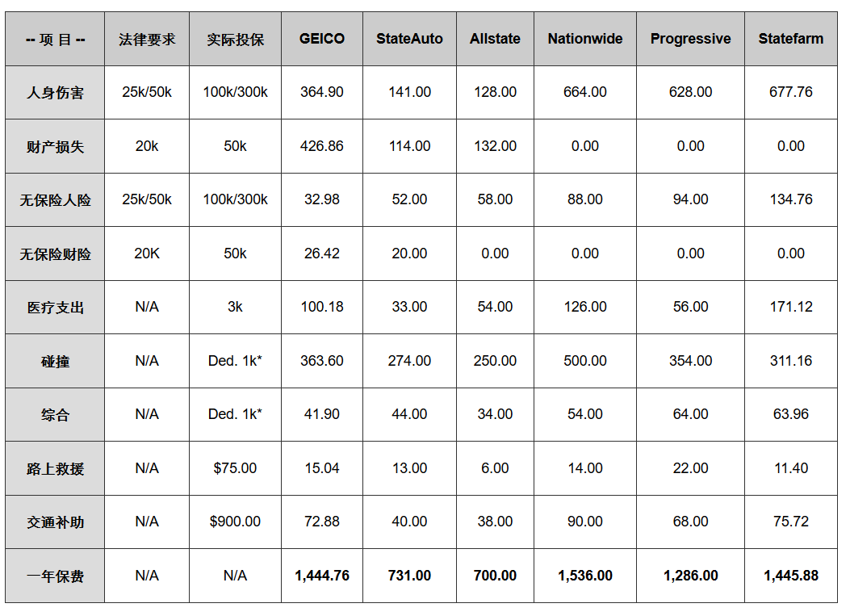The height and width of the screenshot is (616, 850).
Task: Click the 人身伤害 row label
Action: coord(55,93)
